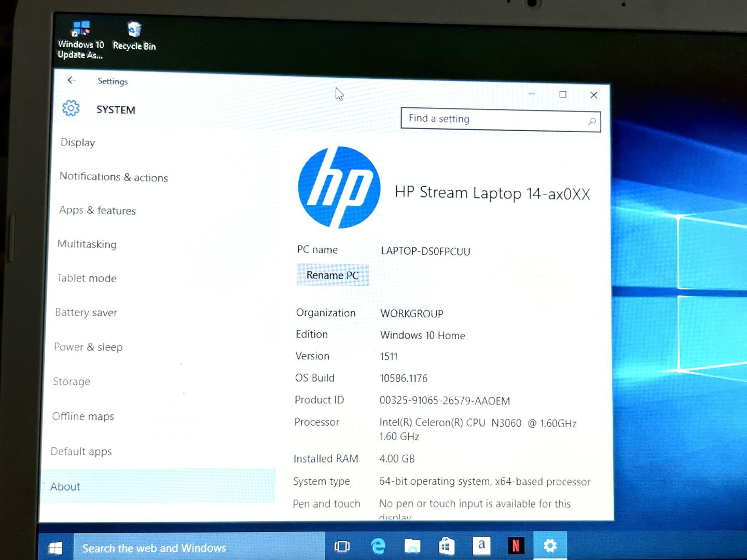
Task: Select the About page
Action: (158, 486)
